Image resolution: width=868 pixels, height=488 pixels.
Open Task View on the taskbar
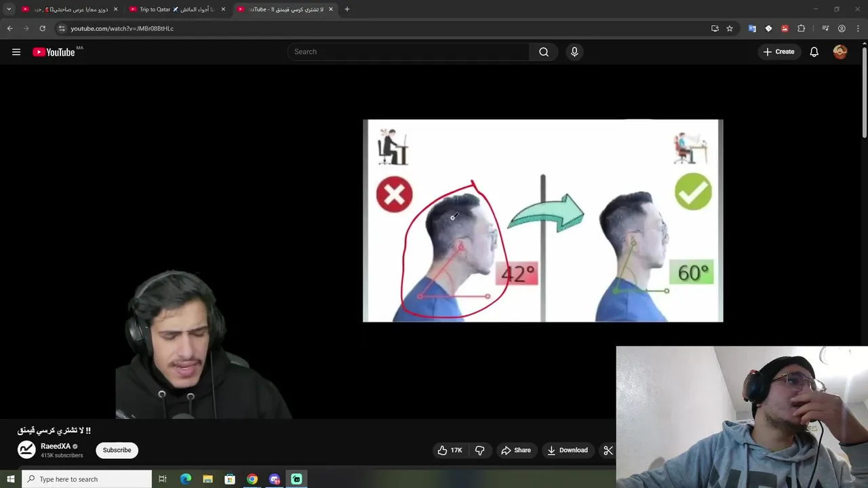click(x=163, y=479)
